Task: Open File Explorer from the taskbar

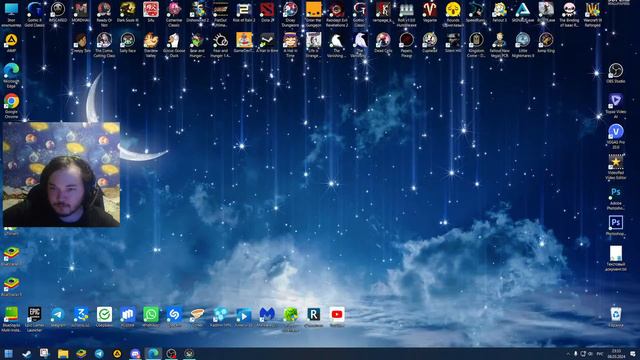Action: pos(63,353)
